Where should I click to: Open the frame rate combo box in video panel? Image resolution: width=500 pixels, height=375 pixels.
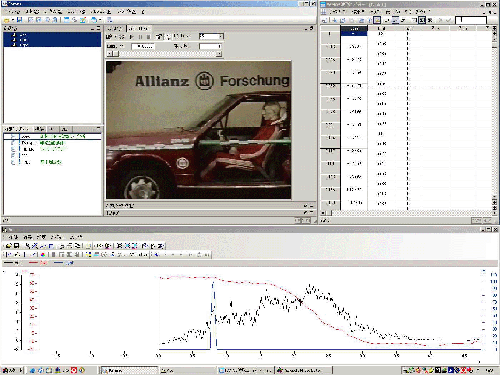point(211,36)
